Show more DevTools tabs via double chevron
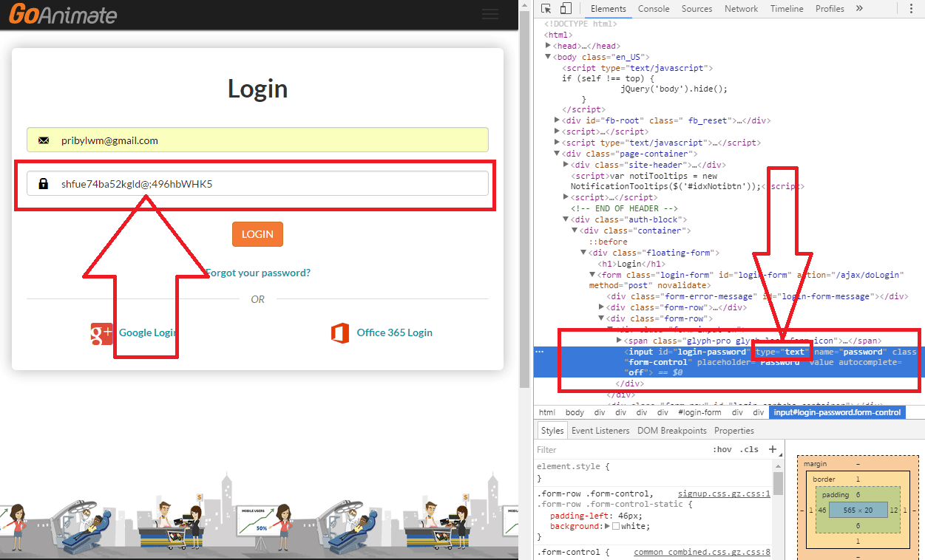The image size is (925, 560). 859,9
